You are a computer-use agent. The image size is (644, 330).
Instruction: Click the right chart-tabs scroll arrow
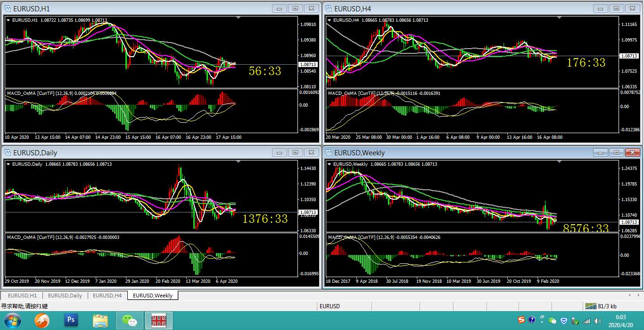coord(638,296)
